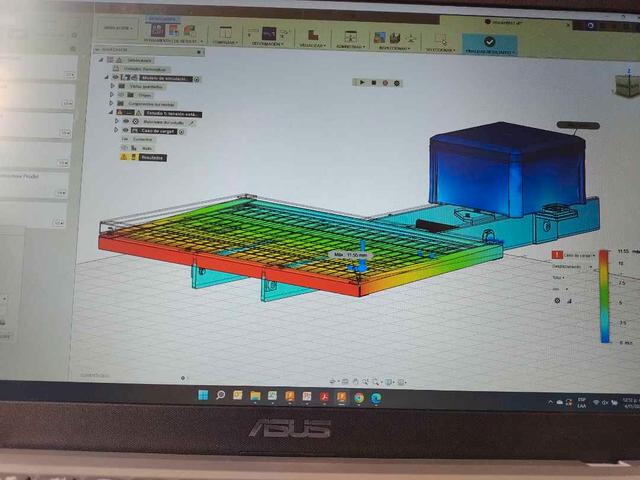Select the Resultados tree item

pos(153,158)
